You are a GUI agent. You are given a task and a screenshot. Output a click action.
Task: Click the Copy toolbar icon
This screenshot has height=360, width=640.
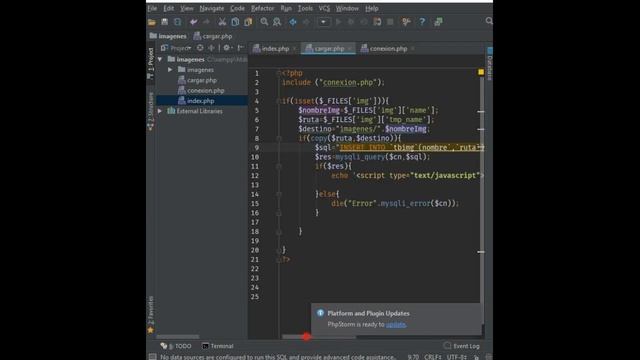[x=235, y=22]
